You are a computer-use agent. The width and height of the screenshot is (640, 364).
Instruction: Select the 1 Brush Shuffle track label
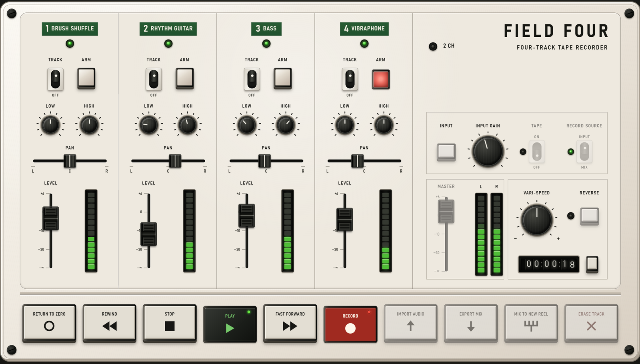click(70, 29)
